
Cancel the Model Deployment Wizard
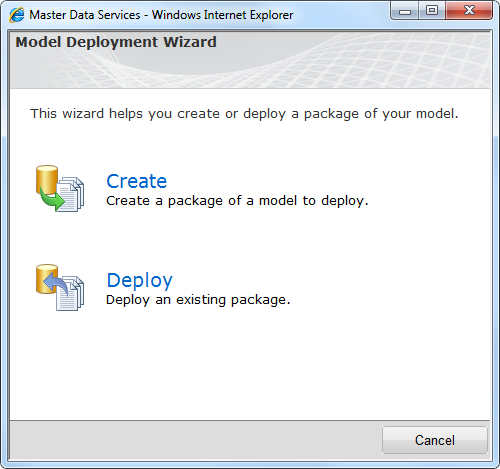tap(435, 440)
